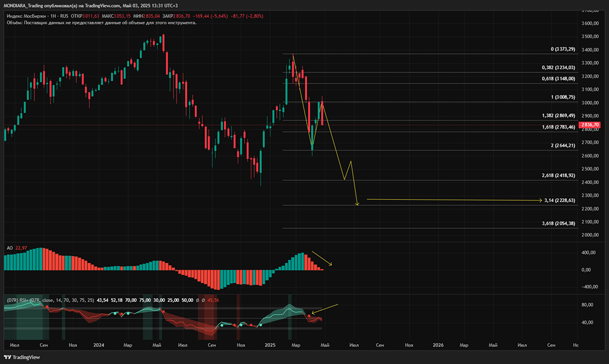Click the −169,44 (−5,64%) change value
The height and width of the screenshot is (364, 609).
pos(210,16)
